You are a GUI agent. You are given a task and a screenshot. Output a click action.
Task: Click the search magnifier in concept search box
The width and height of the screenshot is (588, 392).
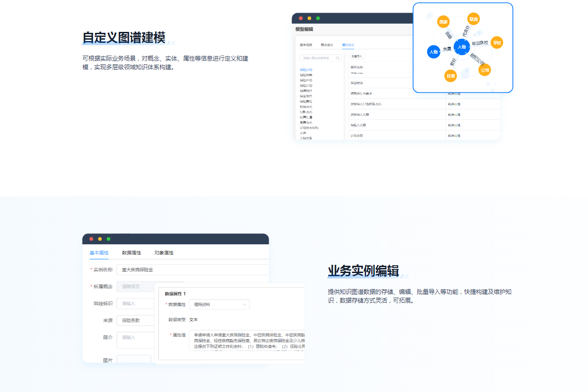[337, 58]
